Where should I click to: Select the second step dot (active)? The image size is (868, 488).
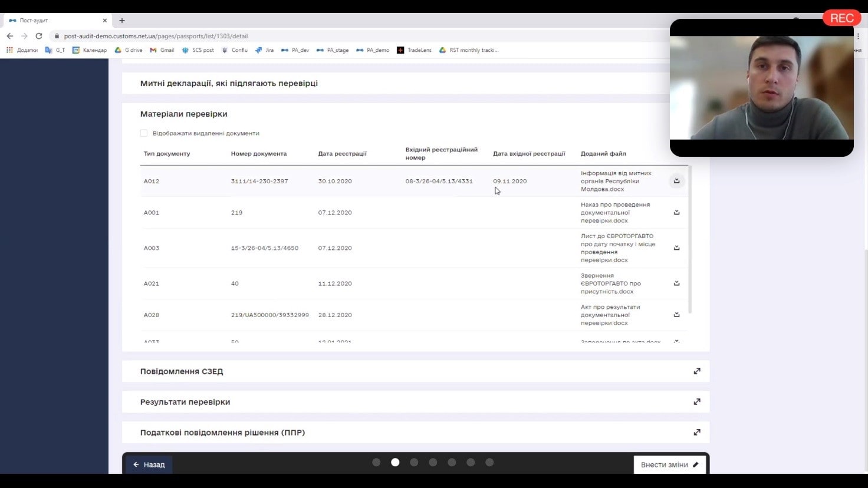[395, 463]
